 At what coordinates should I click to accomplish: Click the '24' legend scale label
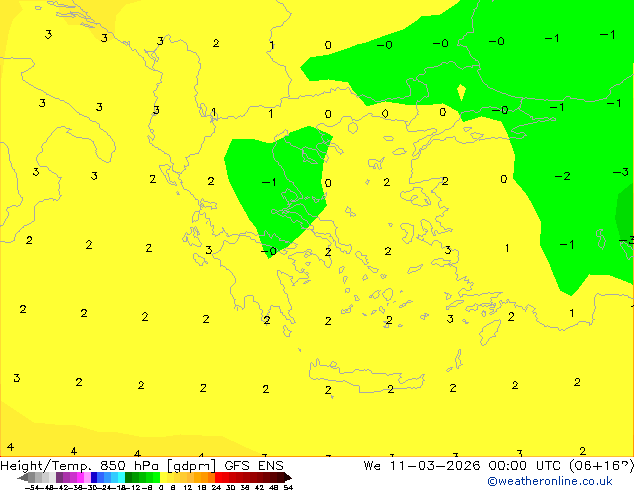point(216,487)
